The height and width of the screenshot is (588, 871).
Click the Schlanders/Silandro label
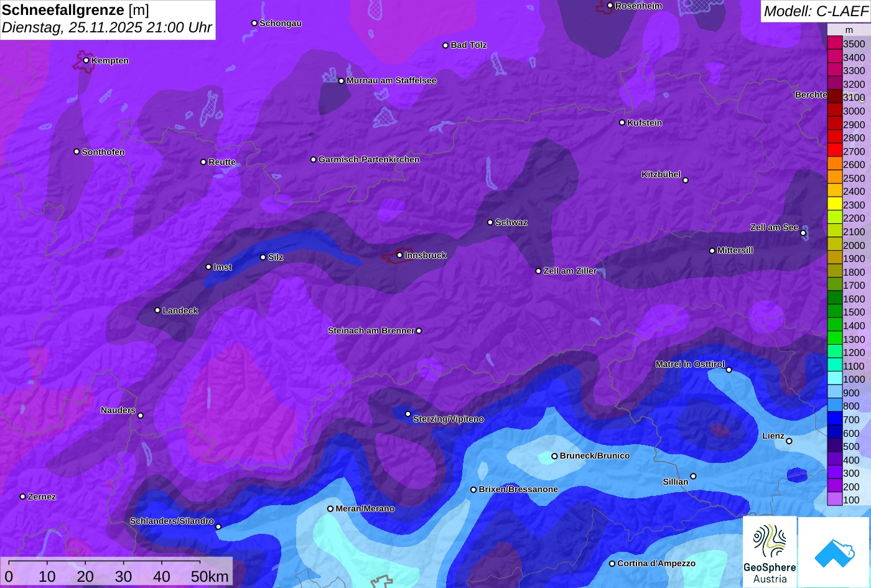172,521
